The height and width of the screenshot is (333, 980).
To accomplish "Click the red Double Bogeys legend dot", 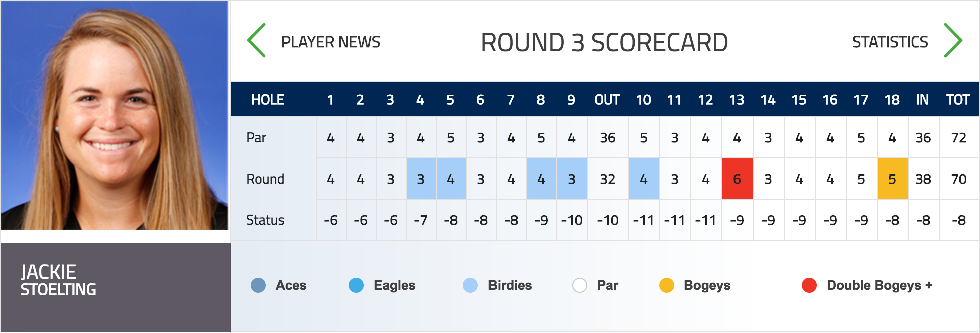I will click(809, 285).
